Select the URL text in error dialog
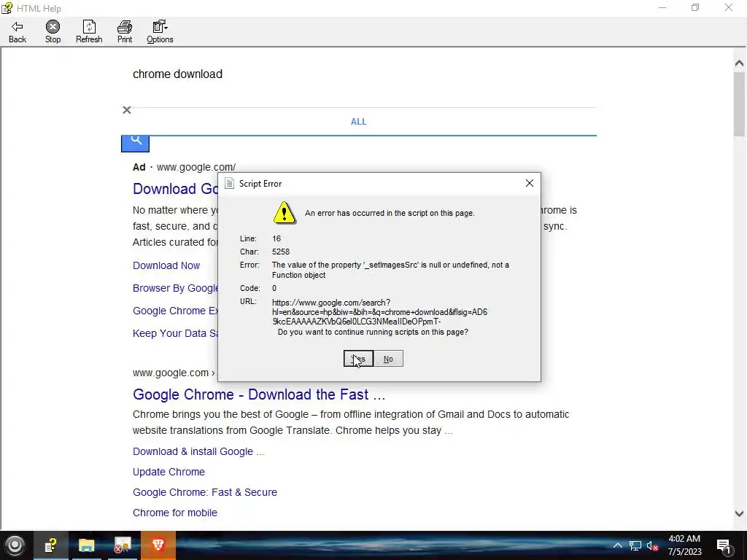The width and height of the screenshot is (747, 560). [x=379, y=312]
